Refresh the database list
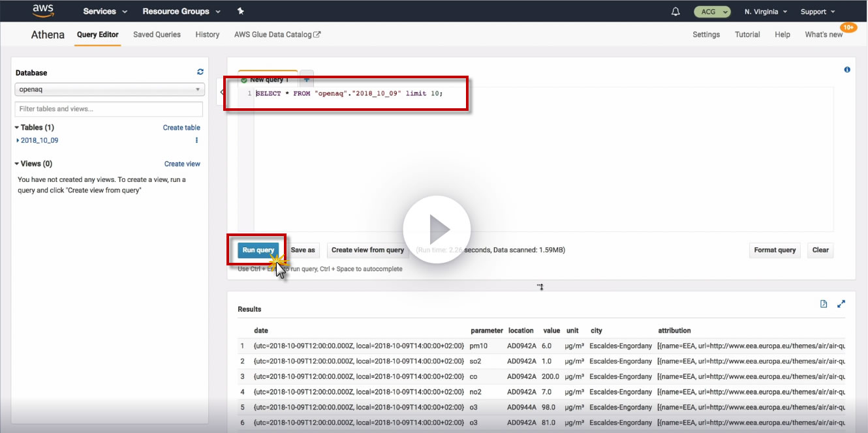The height and width of the screenshot is (433, 868). coord(200,72)
